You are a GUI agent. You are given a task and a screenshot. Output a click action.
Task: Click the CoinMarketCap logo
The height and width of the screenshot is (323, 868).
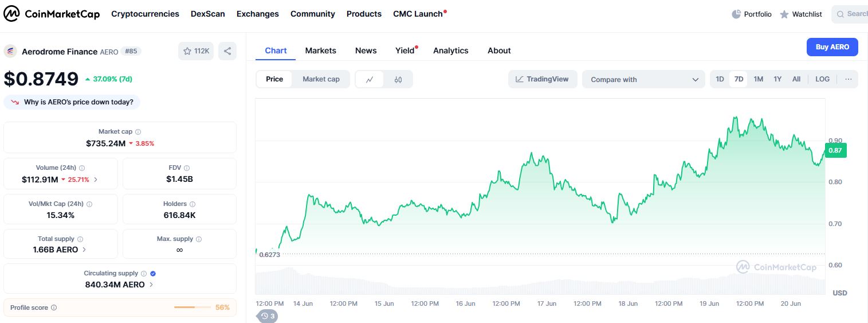pos(52,14)
